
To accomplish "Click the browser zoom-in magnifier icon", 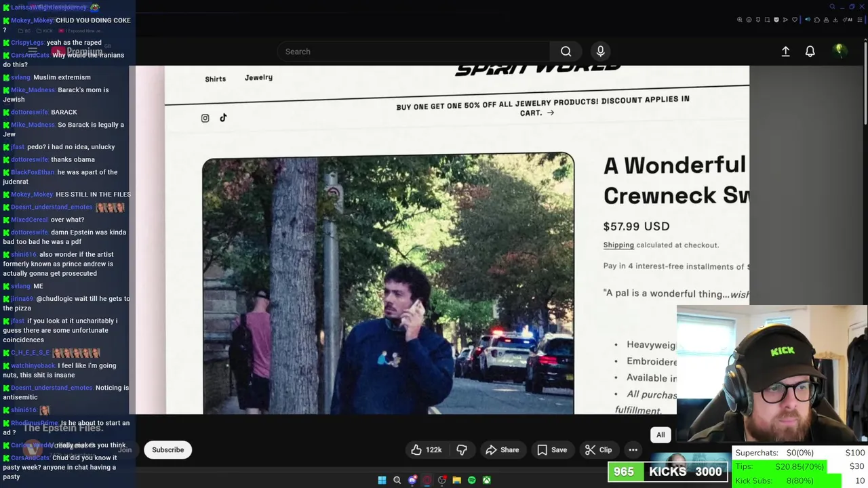I will pyautogui.click(x=740, y=20).
